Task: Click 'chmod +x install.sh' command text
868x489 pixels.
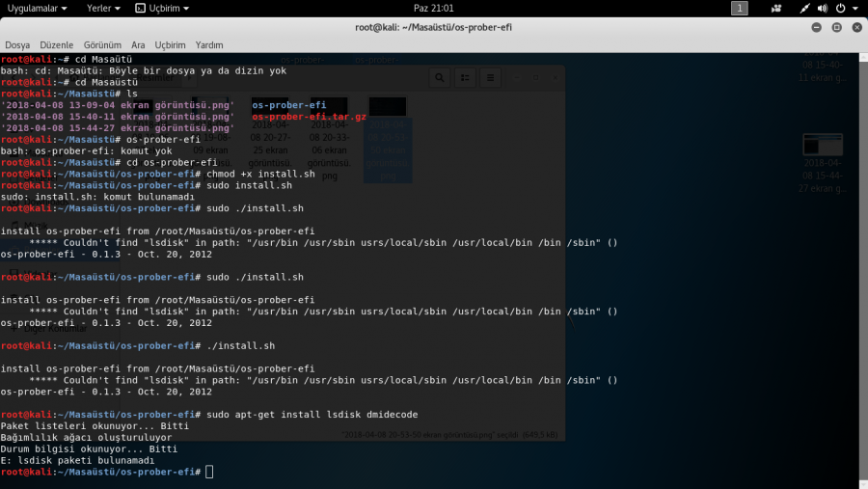Action: pos(260,174)
